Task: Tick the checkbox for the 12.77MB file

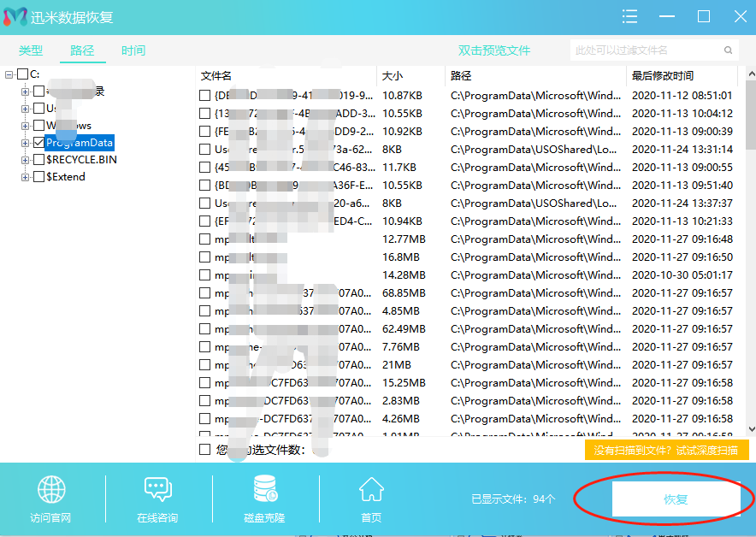Action: click(x=204, y=239)
